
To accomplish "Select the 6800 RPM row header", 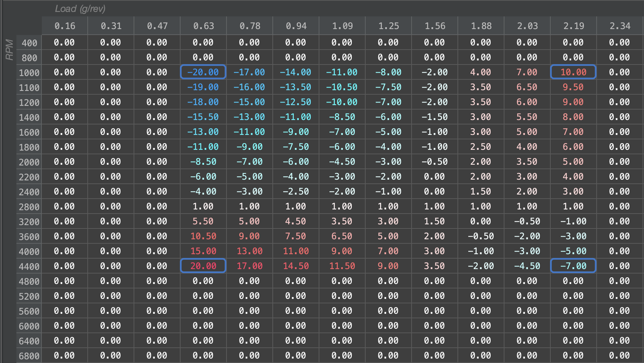I will [29, 356].
